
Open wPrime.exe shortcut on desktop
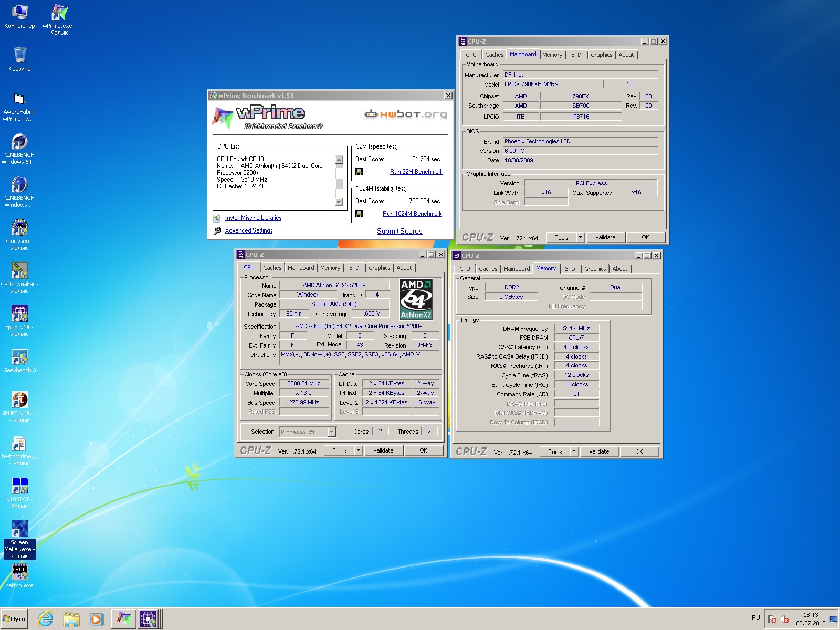click(59, 19)
